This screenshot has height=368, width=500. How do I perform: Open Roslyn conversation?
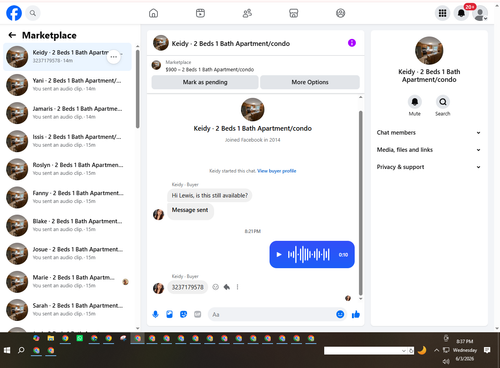tap(68, 169)
